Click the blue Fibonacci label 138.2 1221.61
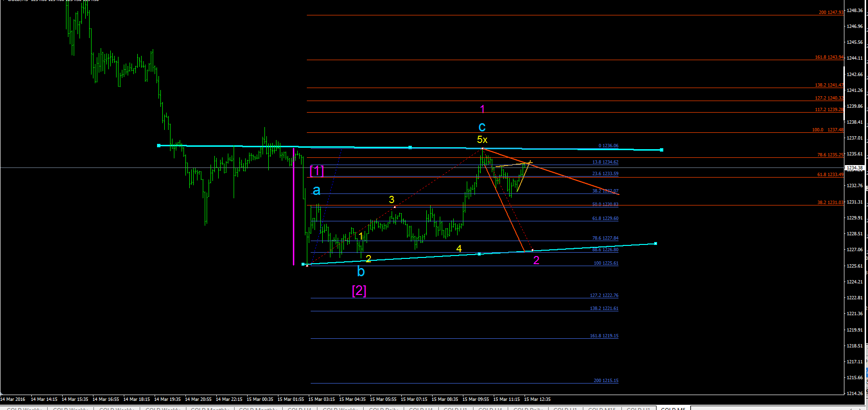This screenshot has height=410, width=868. [x=604, y=308]
